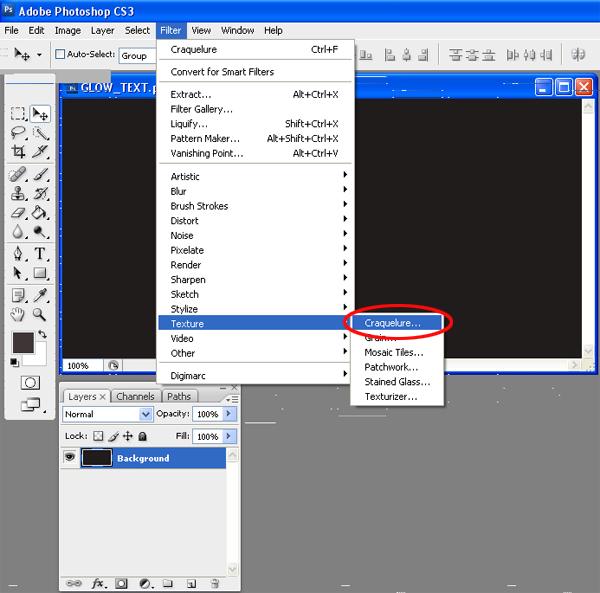Create a new layer
Viewport: 600px width, 593px height.
(191, 583)
